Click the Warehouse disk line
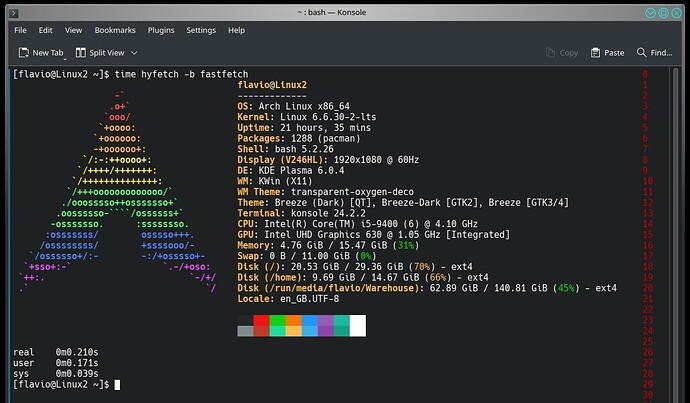 pyautogui.click(x=427, y=288)
